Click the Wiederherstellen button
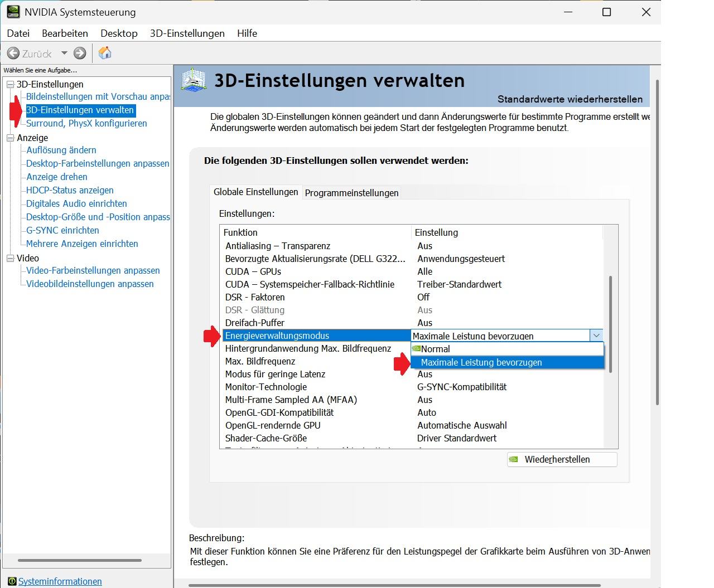 pyautogui.click(x=562, y=459)
